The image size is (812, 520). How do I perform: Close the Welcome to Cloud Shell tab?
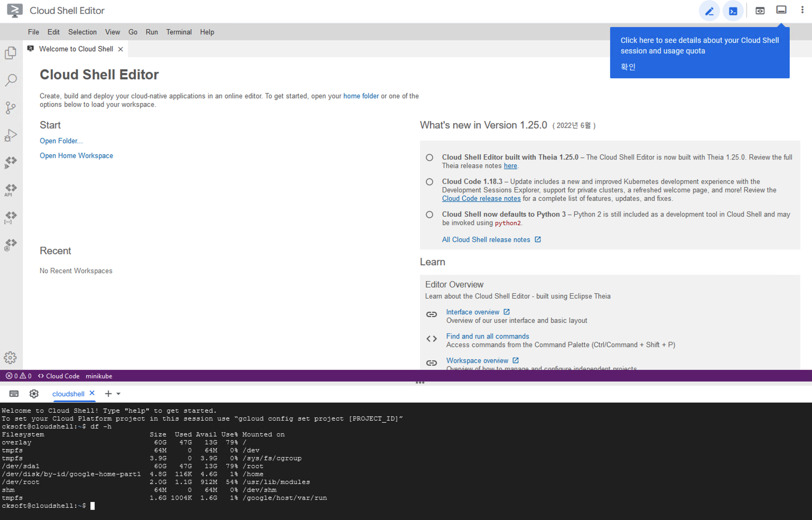(120, 49)
